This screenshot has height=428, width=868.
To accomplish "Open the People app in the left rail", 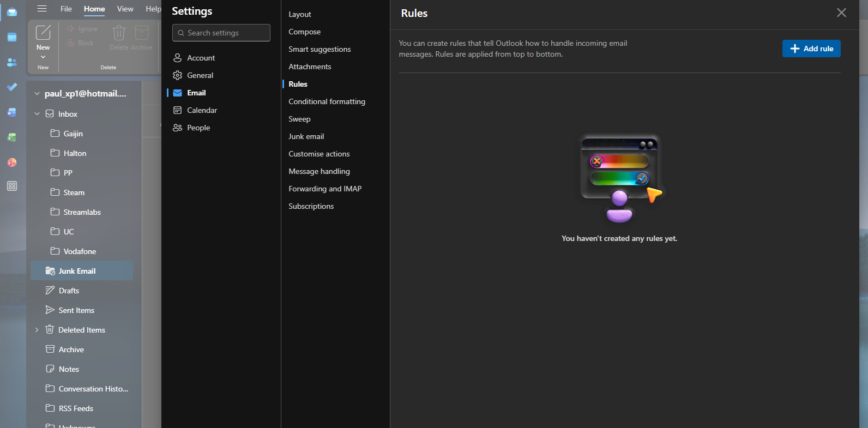I will click(12, 62).
